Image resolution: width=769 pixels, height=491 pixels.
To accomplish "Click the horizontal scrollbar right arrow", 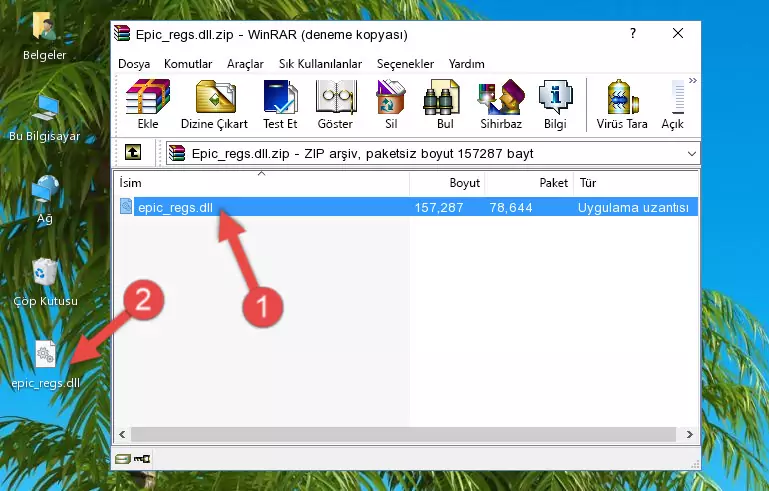I will point(689,434).
